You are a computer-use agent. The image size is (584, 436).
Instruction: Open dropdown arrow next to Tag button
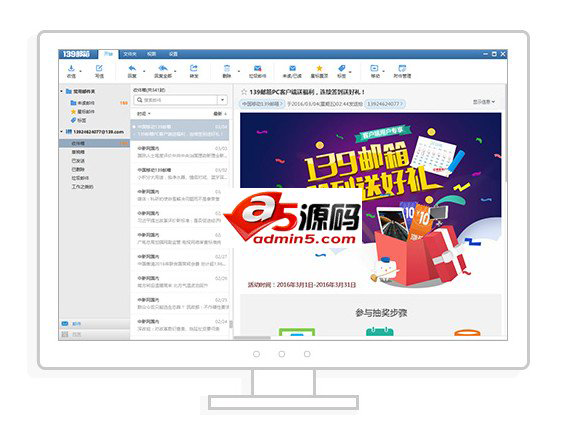tap(350, 71)
